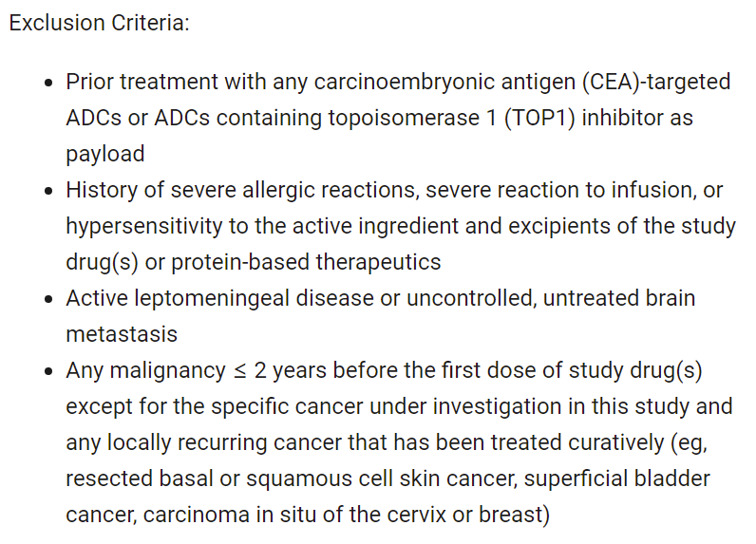756x544 pixels.
Task: Click the bullet point before "Prior treatment"
Action: pyautogui.click(x=49, y=83)
